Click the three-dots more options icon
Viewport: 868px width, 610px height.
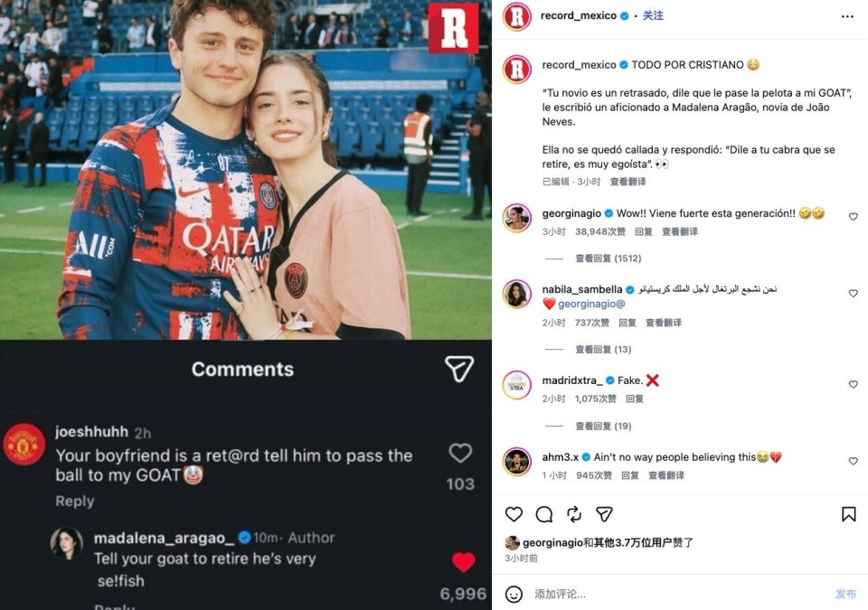point(847,16)
